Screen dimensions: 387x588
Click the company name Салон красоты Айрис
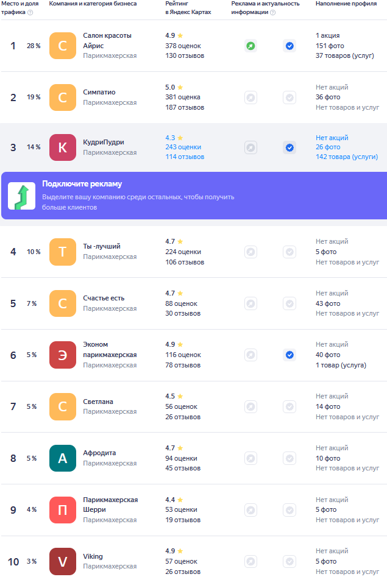107,40
